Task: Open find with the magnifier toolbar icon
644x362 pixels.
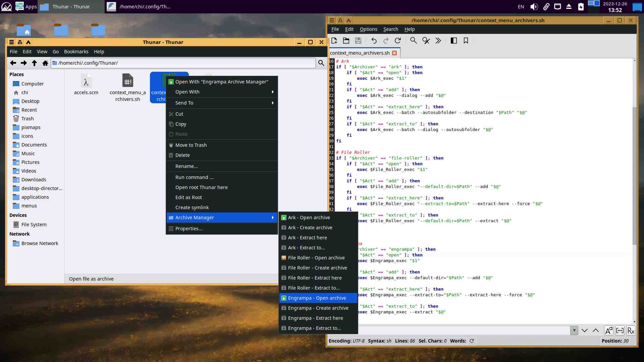Action: (414, 41)
